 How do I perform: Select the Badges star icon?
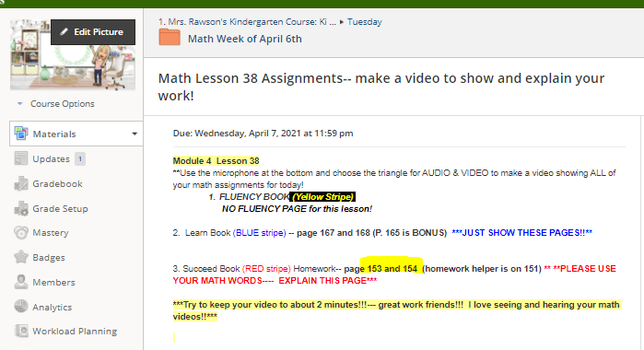[21, 257]
